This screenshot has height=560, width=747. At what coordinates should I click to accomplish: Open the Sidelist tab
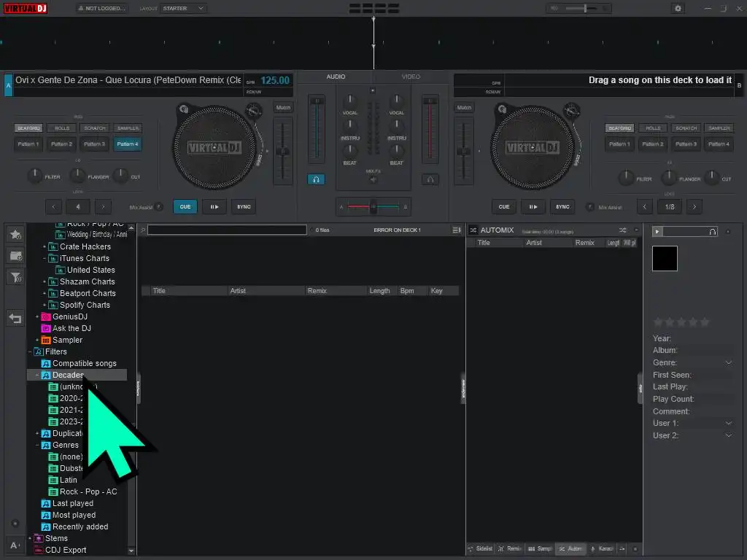click(x=481, y=548)
